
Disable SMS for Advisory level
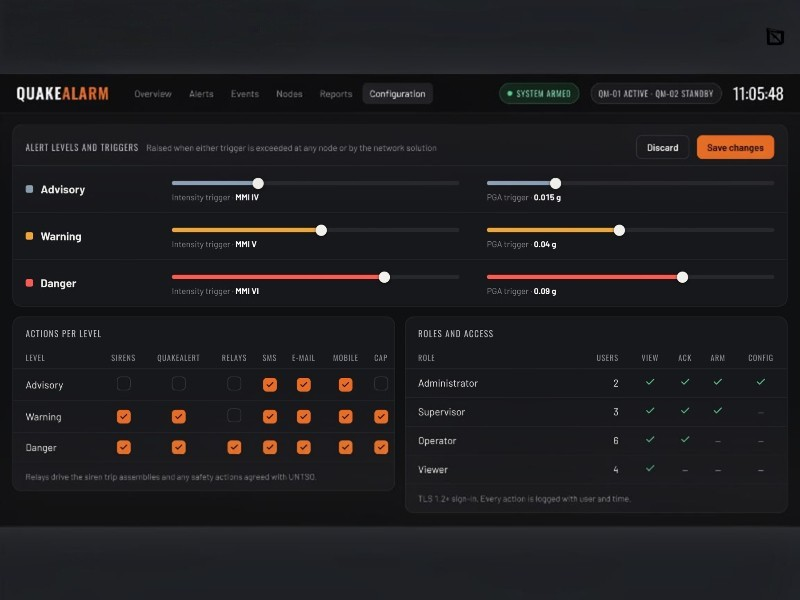(270, 385)
